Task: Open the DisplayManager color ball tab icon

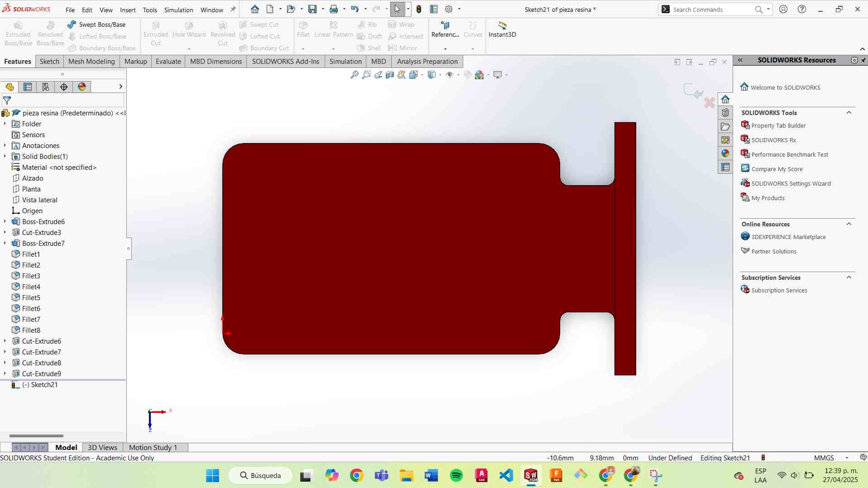Action: 82,87
